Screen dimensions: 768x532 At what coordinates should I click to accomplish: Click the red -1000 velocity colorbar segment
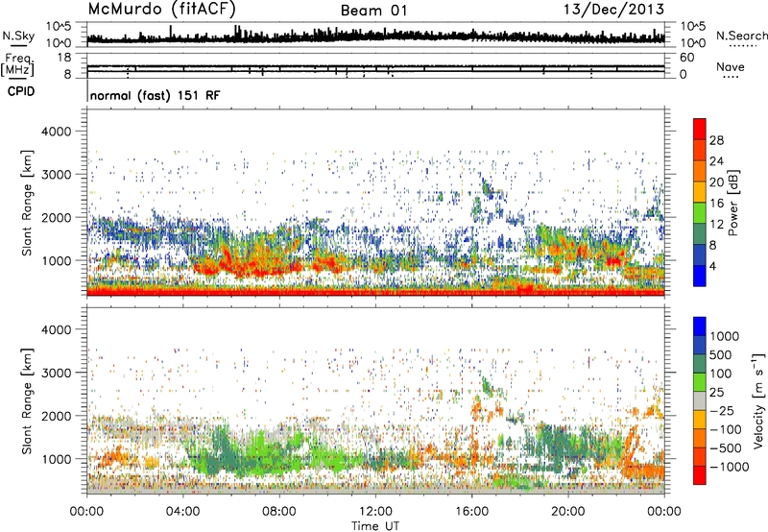point(700,475)
